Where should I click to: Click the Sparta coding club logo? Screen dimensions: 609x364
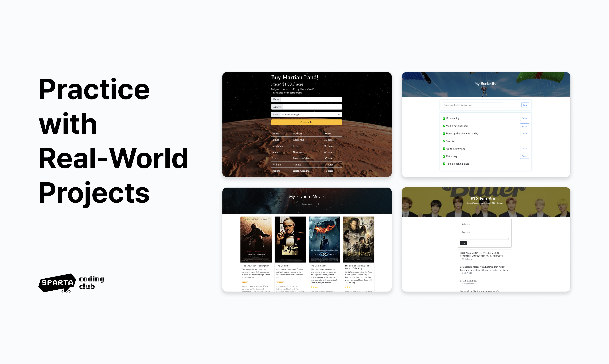click(71, 283)
